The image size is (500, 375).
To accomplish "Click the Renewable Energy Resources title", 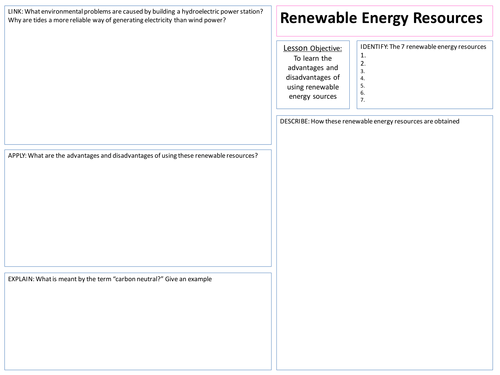I will pos(381,18).
